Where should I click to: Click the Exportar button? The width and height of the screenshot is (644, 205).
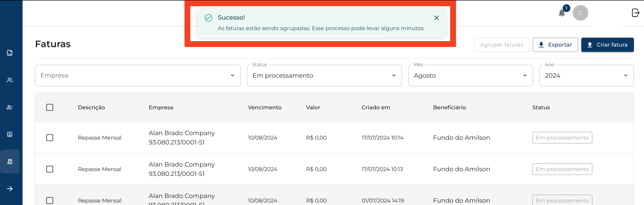point(555,45)
